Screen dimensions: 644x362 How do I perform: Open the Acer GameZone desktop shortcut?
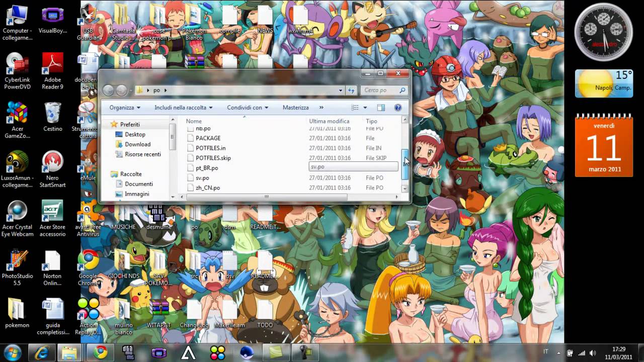tap(17, 120)
